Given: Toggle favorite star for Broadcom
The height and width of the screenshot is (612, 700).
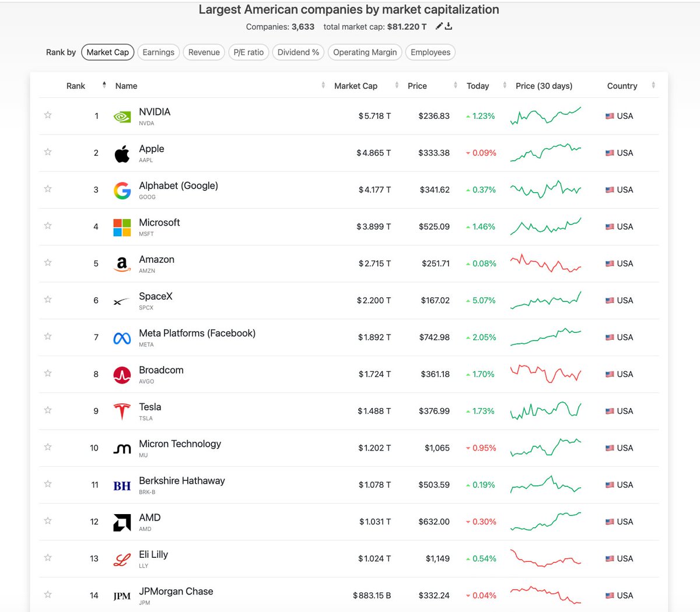Looking at the screenshot, I should point(48,373).
